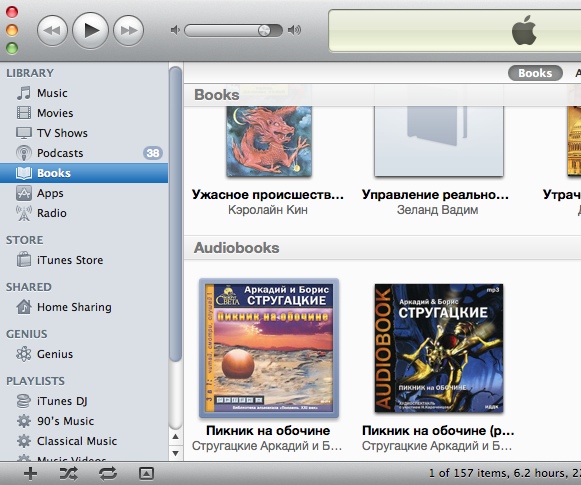This screenshot has width=581, height=485.
Task: Click the low volume speaker icon
Action: coord(175,30)
